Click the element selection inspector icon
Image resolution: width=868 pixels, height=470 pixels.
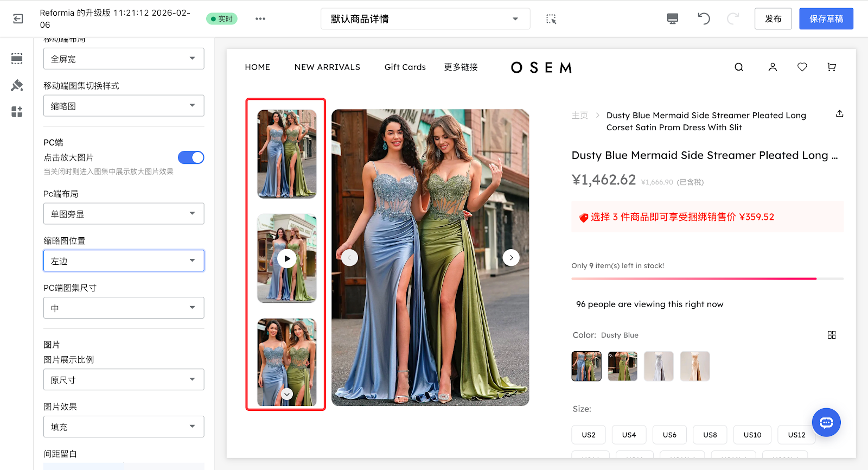click(x=551, y=19)
